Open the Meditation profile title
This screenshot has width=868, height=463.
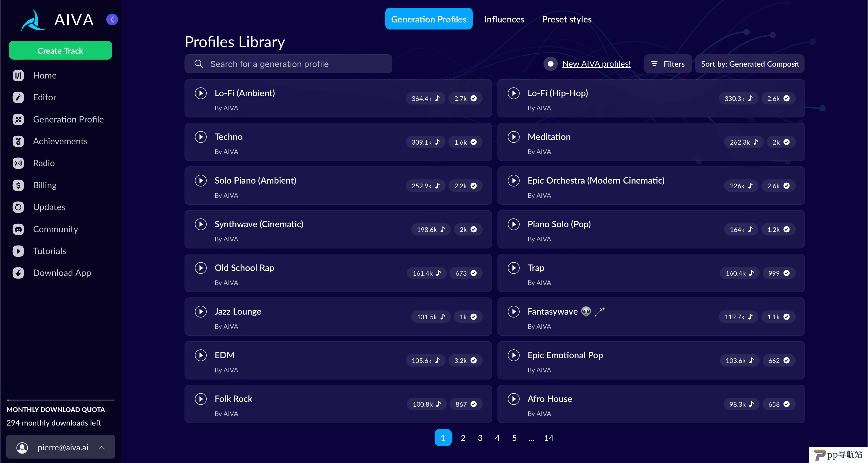[x=549, y=137]
